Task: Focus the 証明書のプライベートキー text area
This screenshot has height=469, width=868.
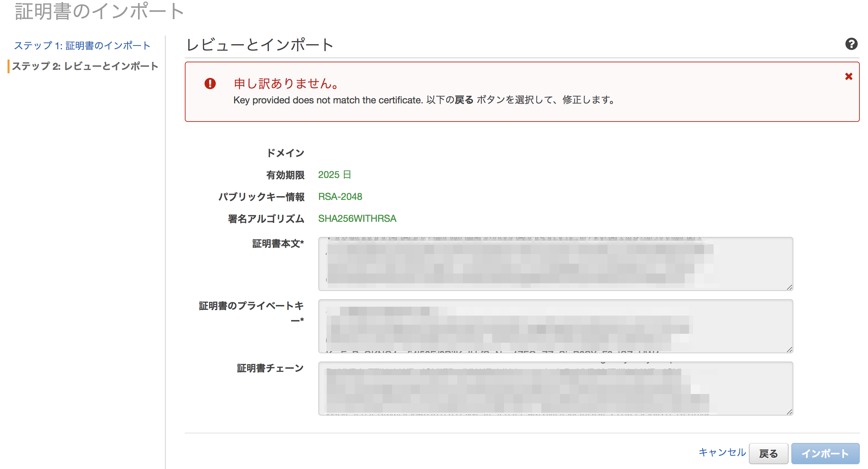Action: click(556, 326)
